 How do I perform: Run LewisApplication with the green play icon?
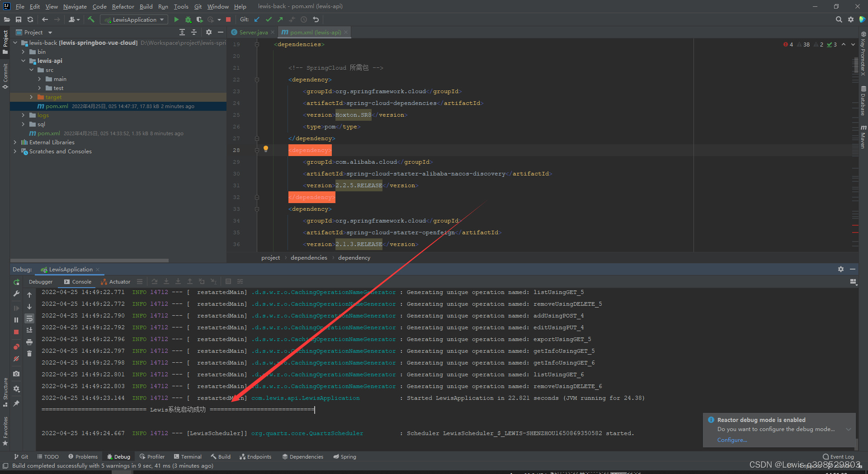click(x=176, y=19)
